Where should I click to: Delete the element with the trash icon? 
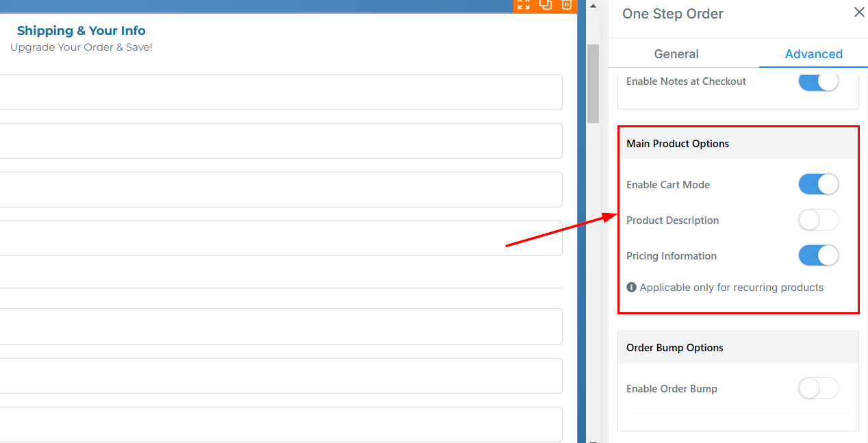coord(567,5)
